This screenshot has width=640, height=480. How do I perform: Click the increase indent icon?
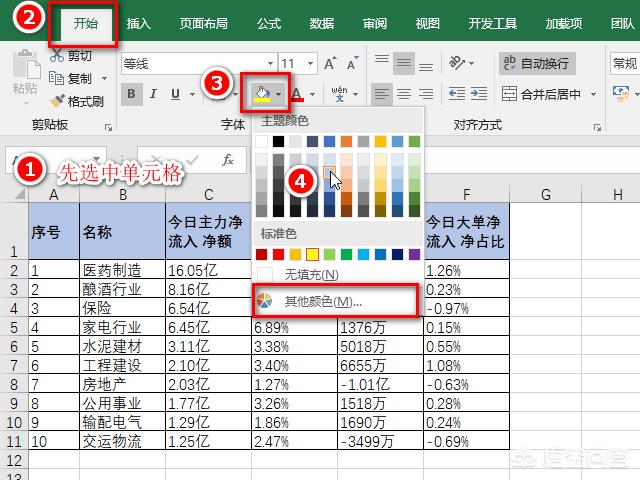pyautogui.click(x=479, y=94)
